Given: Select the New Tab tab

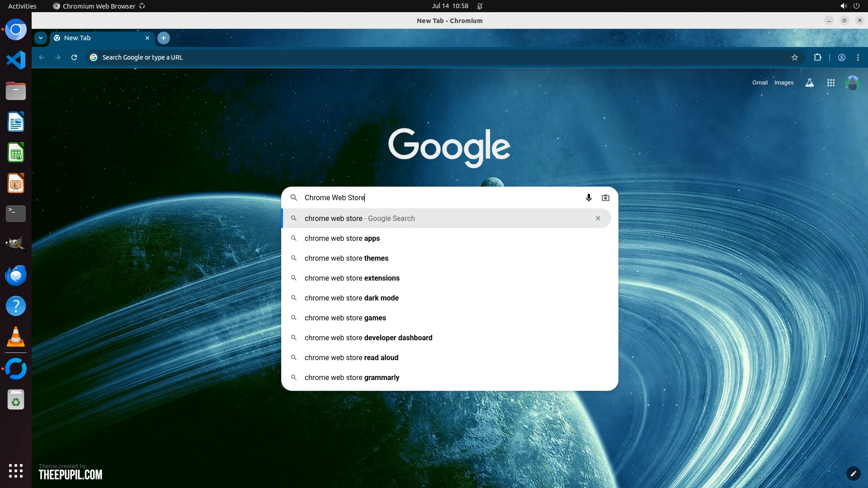Looking at the screenshot, I should coord(95,38).
